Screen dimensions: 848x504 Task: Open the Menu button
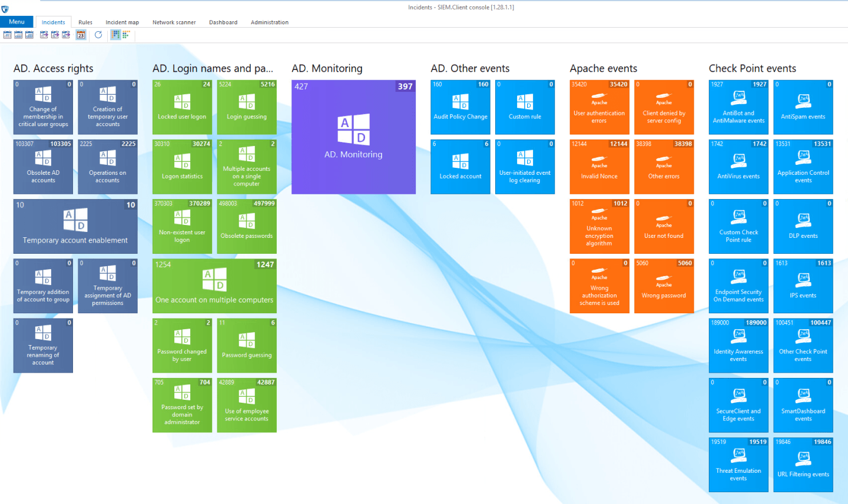[16, 22]
